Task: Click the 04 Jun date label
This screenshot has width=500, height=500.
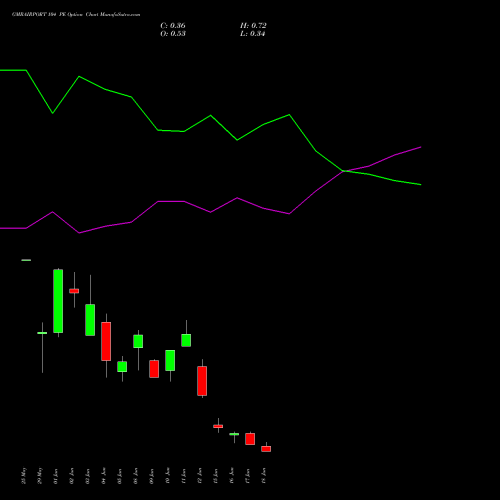Action: (104, 476)
